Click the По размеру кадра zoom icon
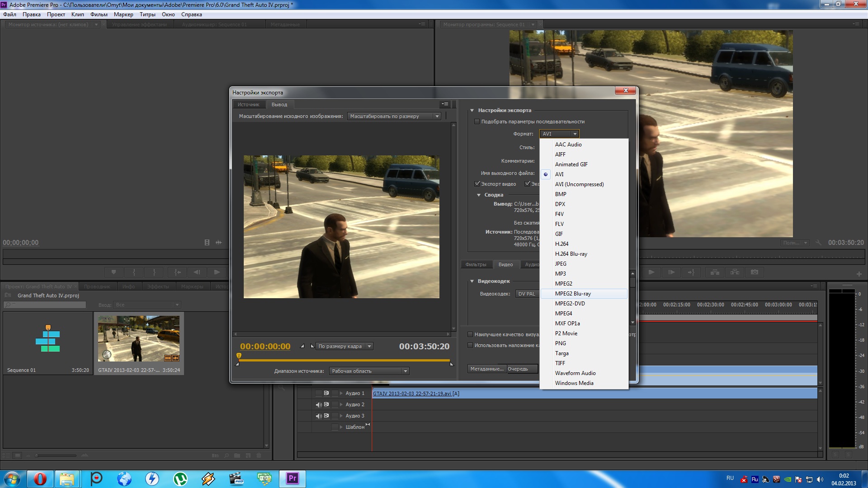The height and width of the screenshot is (488, 868). coord(344,346)
